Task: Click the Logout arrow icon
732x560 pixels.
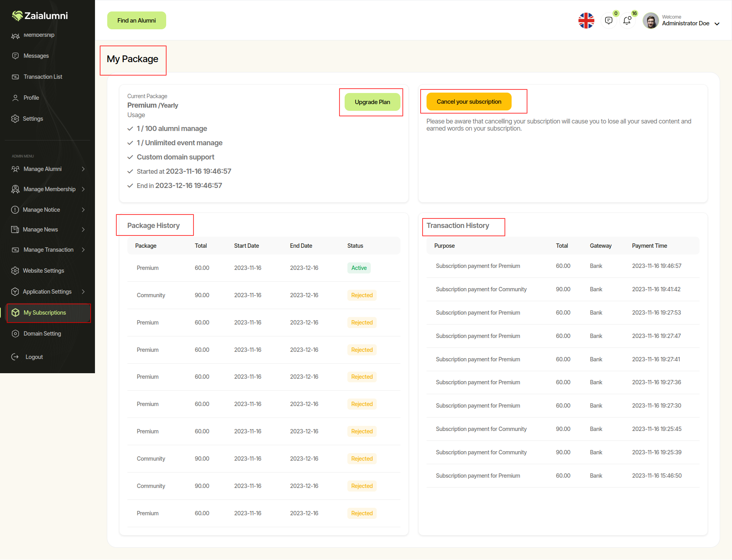Action: pyautogui.click(x=15, y=357)
